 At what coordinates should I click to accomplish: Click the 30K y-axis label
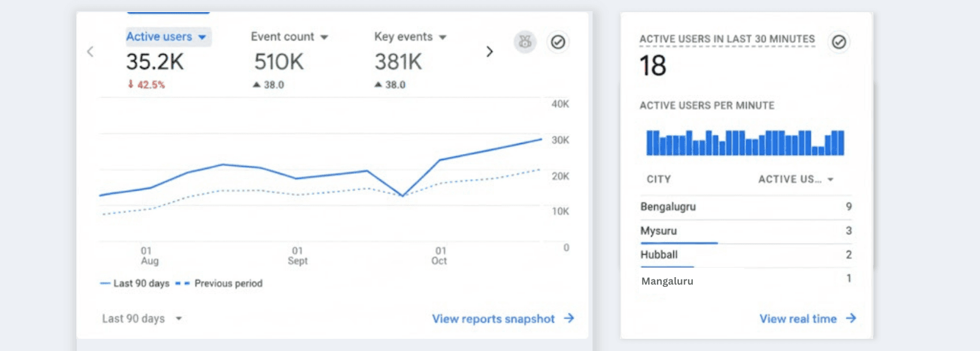coord(560,140)
